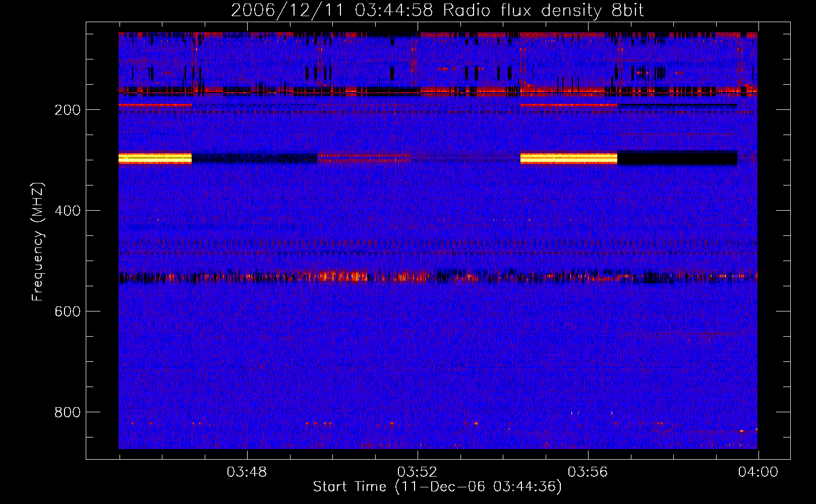Click the 'Frequency (MHZ)' y-axis label

coord(38,242)
